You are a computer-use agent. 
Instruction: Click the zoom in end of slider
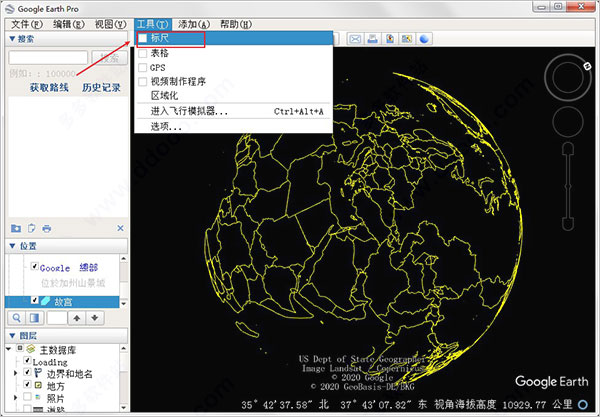point(568,148)
